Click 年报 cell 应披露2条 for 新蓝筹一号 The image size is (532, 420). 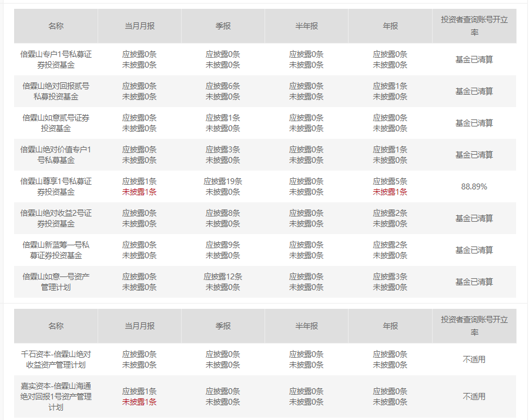pos(390,250)
